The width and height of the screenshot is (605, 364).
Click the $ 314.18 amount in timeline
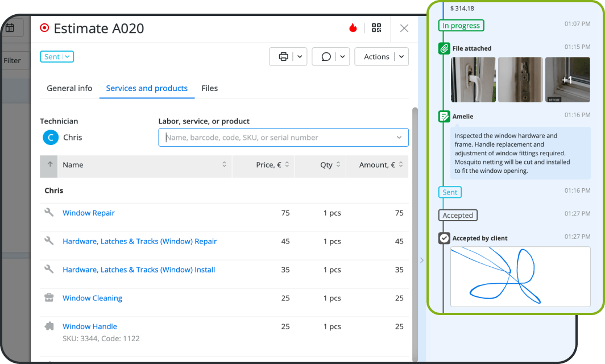(462, 9)
